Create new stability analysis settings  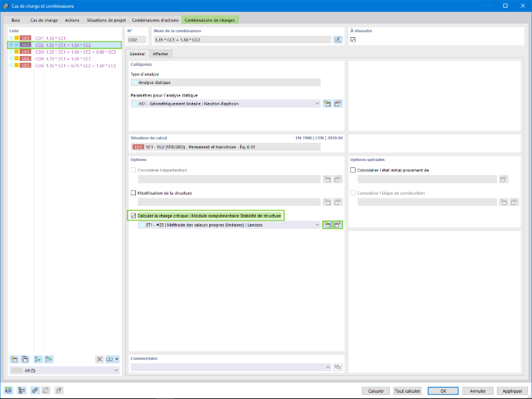click(327, 225)
